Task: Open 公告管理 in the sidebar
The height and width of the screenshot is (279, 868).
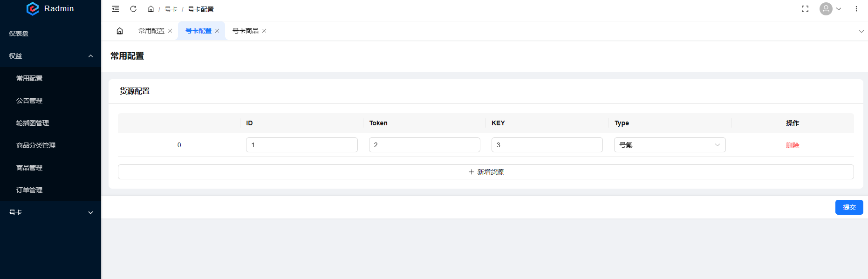Action: point(29,101)
